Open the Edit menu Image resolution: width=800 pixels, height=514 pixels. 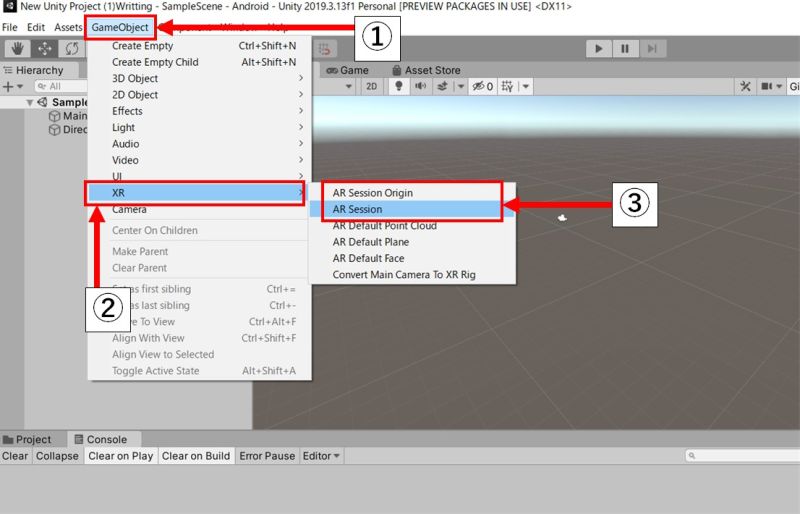point(36,27)
